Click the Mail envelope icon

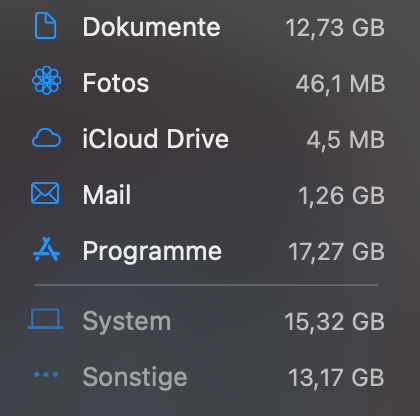(x=45, y=193)
